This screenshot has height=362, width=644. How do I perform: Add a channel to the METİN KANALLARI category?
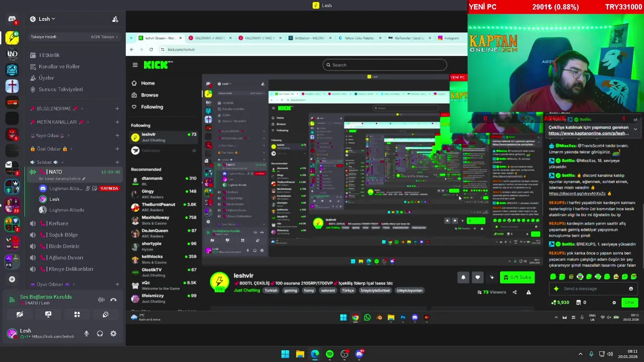pyautogui.click(x=117, y=122)
